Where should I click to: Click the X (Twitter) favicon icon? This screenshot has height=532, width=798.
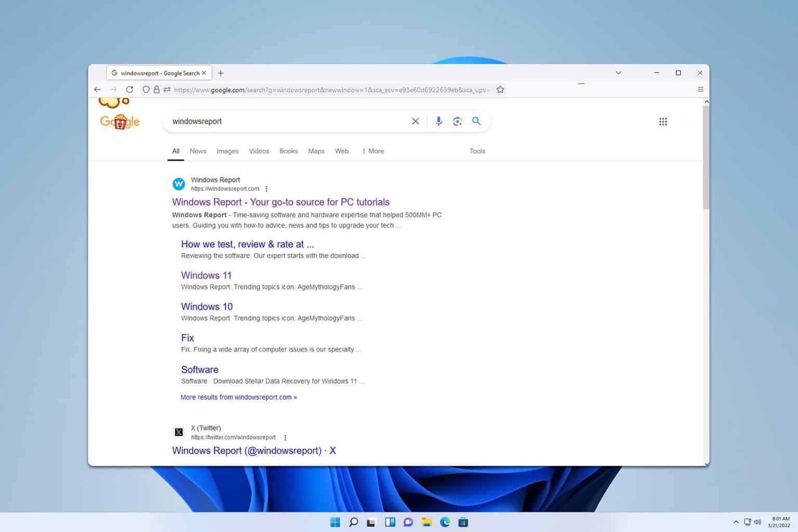click(179, 432)
